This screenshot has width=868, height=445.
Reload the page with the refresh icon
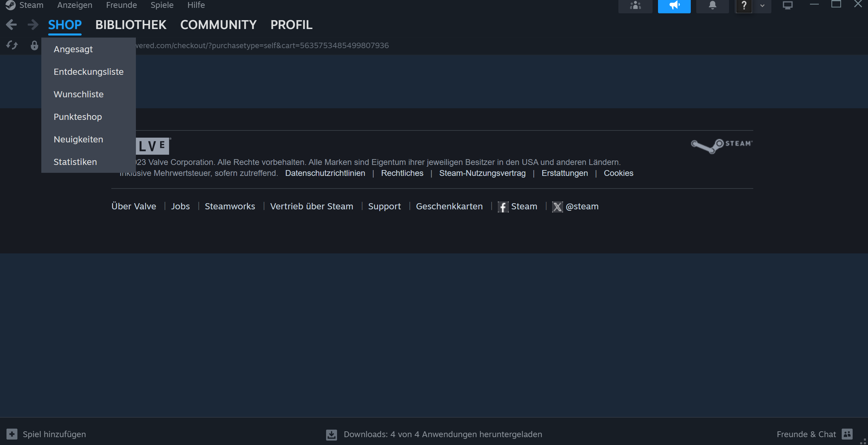(12, 45)
